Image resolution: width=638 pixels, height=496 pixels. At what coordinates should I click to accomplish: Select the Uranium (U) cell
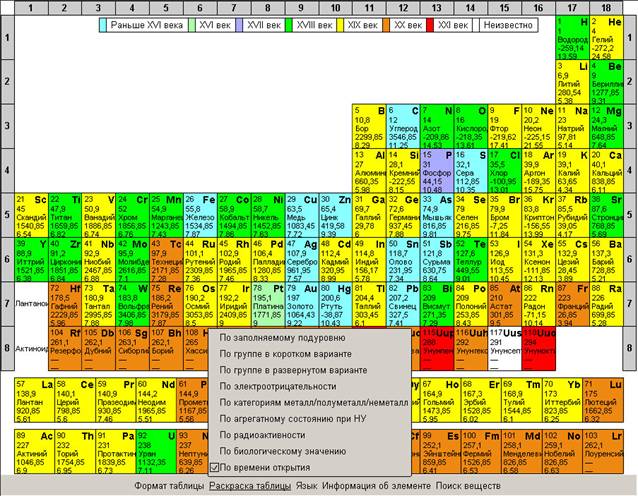(x=156, y=452)
